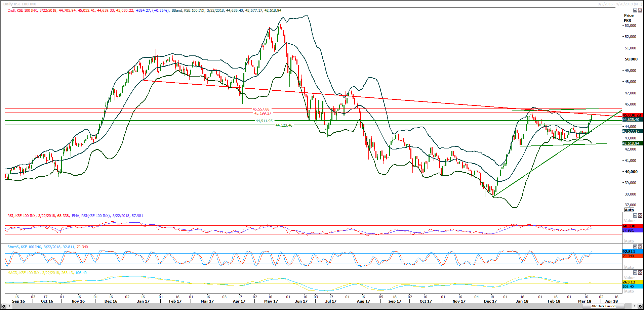Click the 43,577.17 middle band tag
The height and width of the screenshot is (310, 644).
pyautogui.click(x=633, y=131)
